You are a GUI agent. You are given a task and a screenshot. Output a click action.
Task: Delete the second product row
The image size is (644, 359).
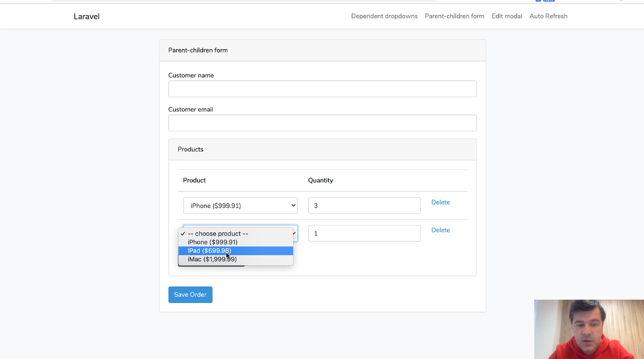click(441, 230)
